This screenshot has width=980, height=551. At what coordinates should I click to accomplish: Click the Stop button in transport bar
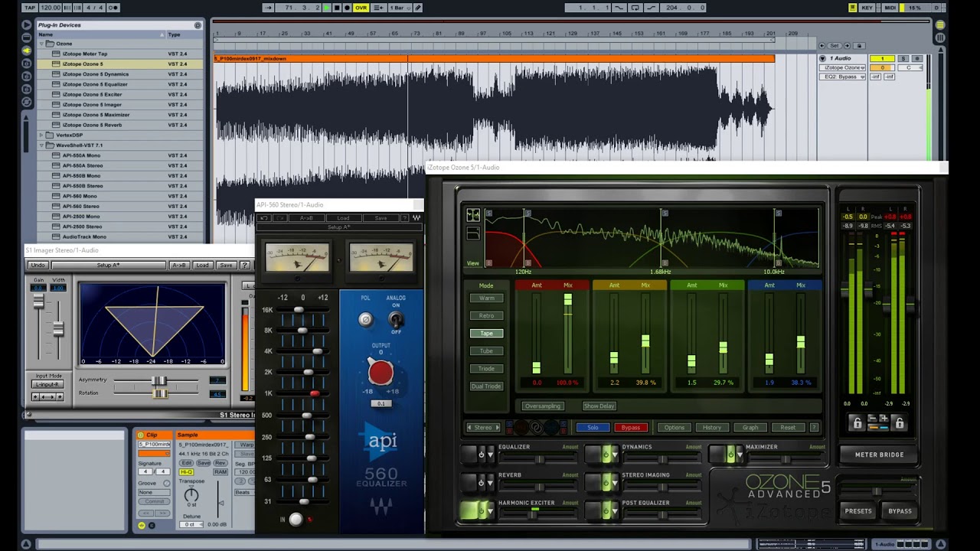337,8
